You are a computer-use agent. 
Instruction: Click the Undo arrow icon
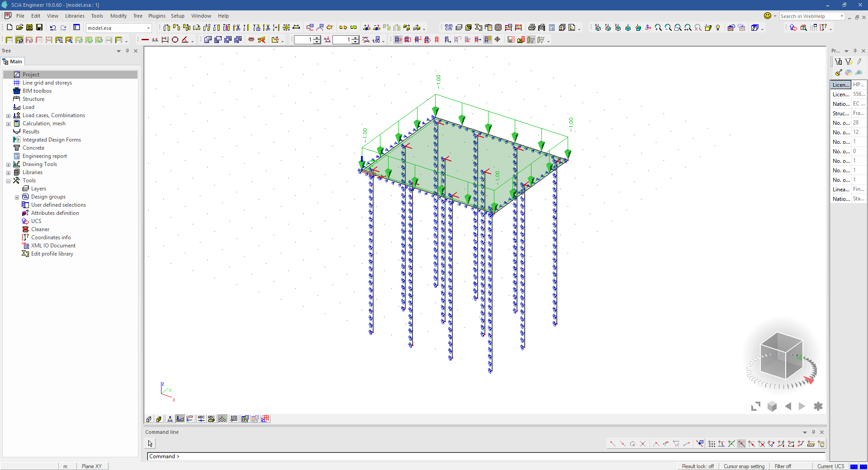point(53,28)
